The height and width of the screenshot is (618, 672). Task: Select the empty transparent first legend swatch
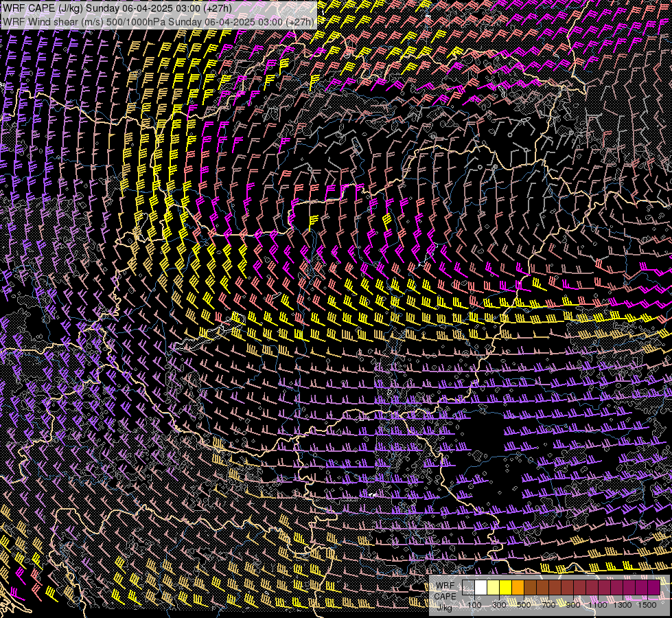tap(468, 588)
